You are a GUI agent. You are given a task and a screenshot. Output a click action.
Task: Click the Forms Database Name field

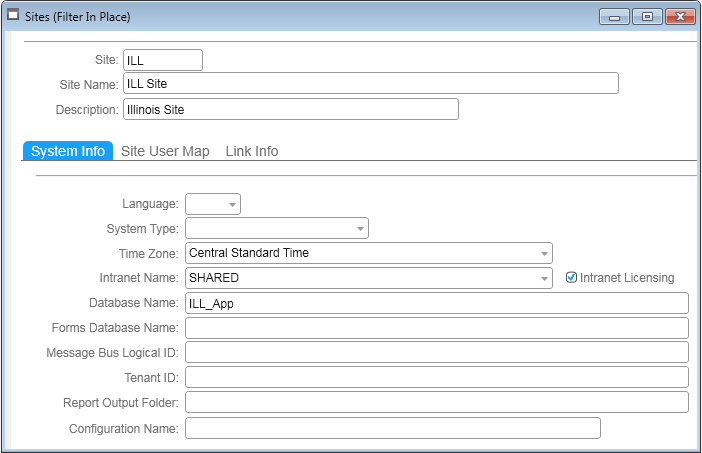(436, 328)
